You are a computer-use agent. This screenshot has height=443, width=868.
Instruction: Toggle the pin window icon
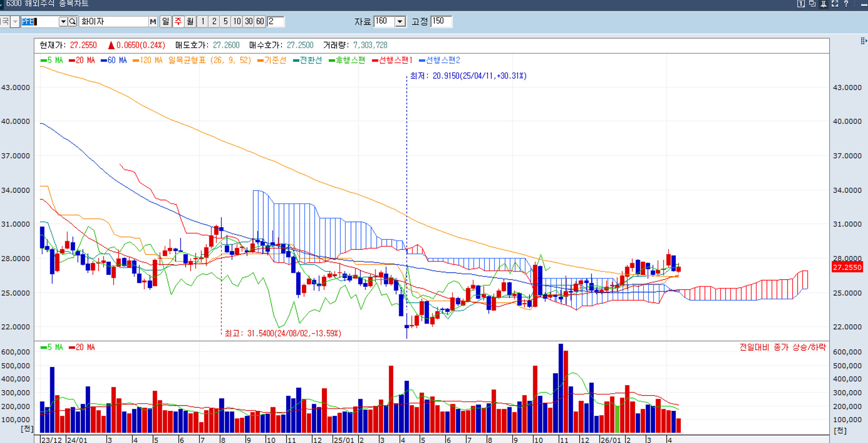pos(823,4)
